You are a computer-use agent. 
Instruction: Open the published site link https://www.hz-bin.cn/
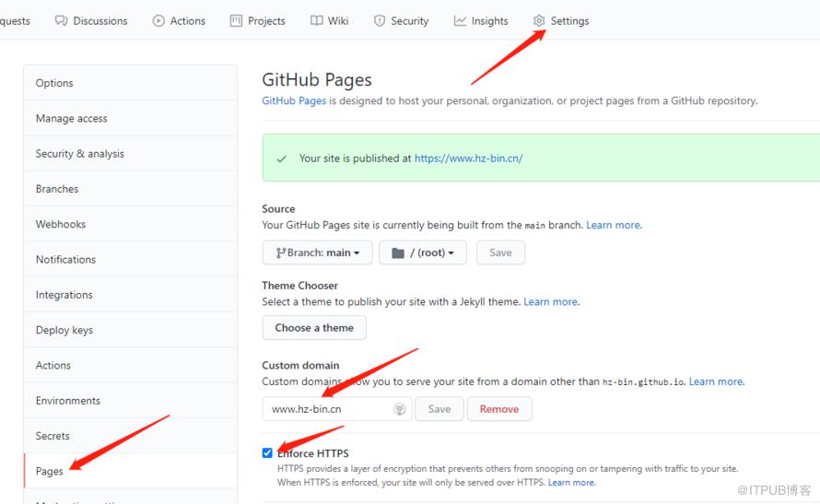[x=469, y=158]
